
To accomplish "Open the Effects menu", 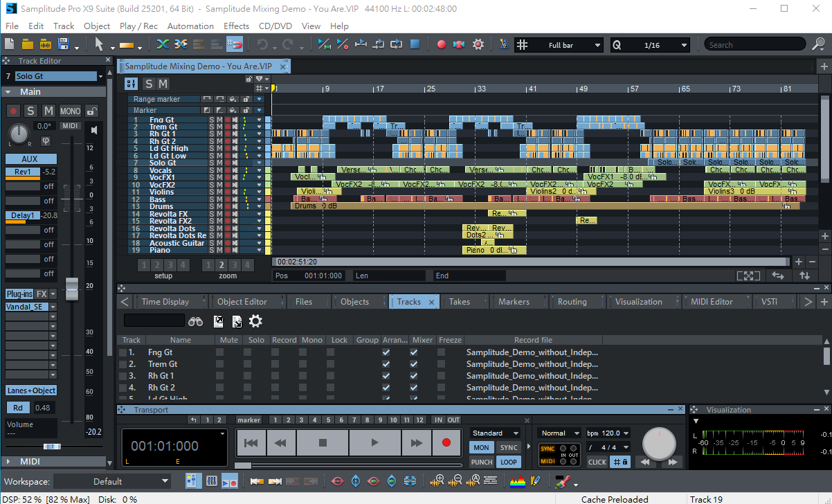I will pos(236,26).
